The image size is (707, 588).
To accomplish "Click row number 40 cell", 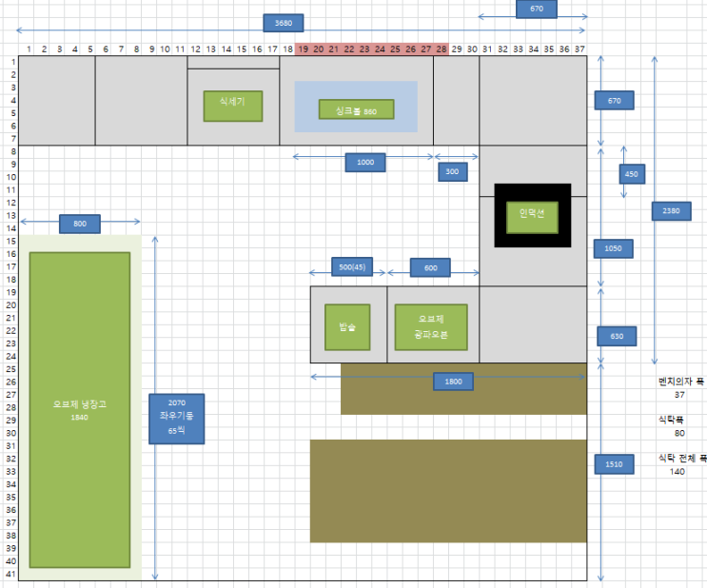I will [10, 561].
